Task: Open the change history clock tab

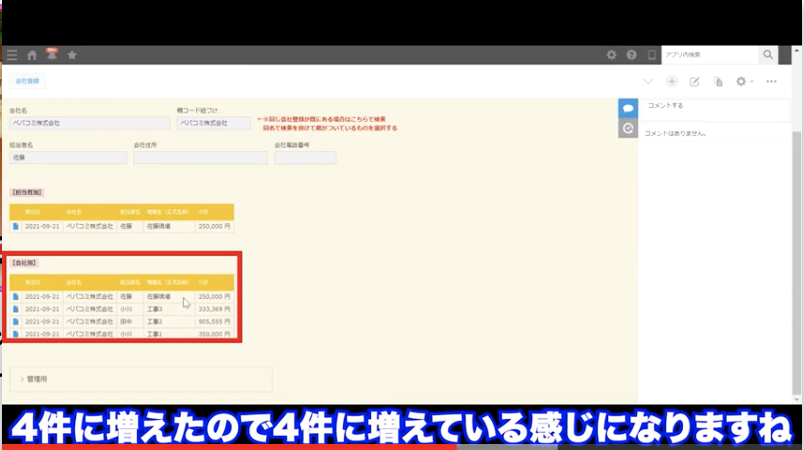Action: [x=628, y=128]
